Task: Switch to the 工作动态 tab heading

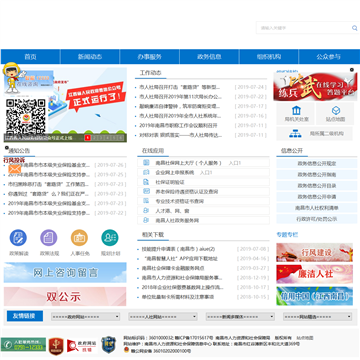Action: coord(151,73)
